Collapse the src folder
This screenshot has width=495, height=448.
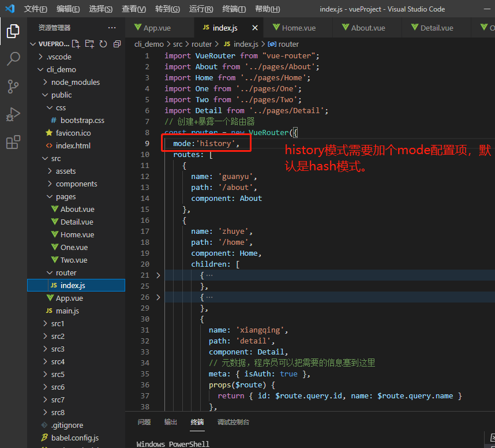point(76,159)
